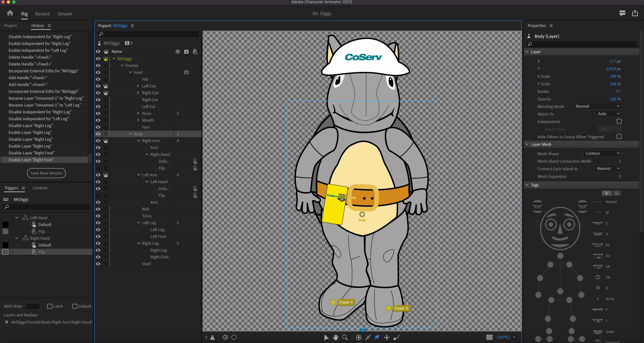Image resolution: width=644 pixels, height=343 pixels.
Task: Open the Controls tab
Action: pyautogui.click(x=40, y=188)
